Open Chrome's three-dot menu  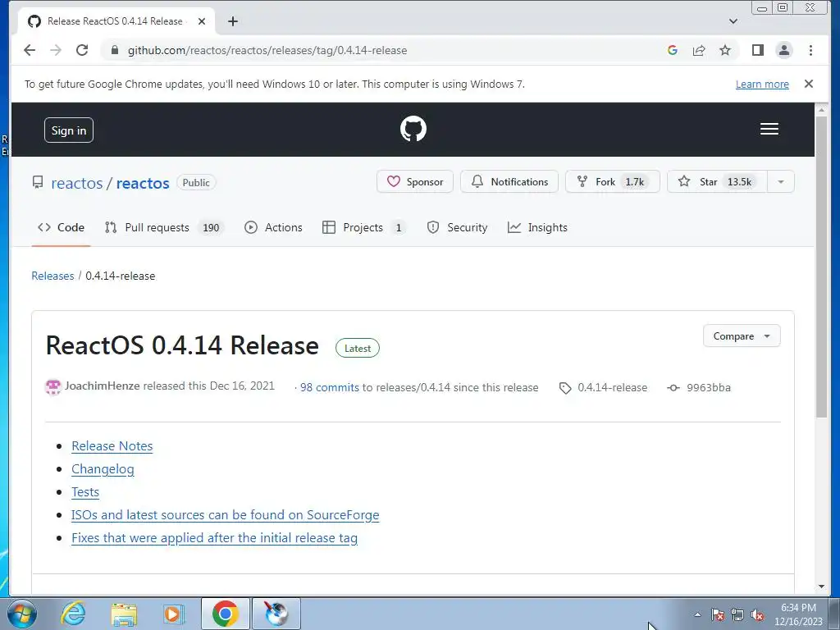810,50
